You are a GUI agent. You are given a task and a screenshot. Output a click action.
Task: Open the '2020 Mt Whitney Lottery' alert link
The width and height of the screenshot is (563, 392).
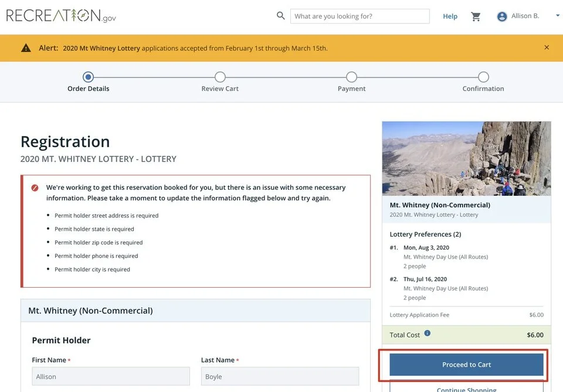[101, 48]
